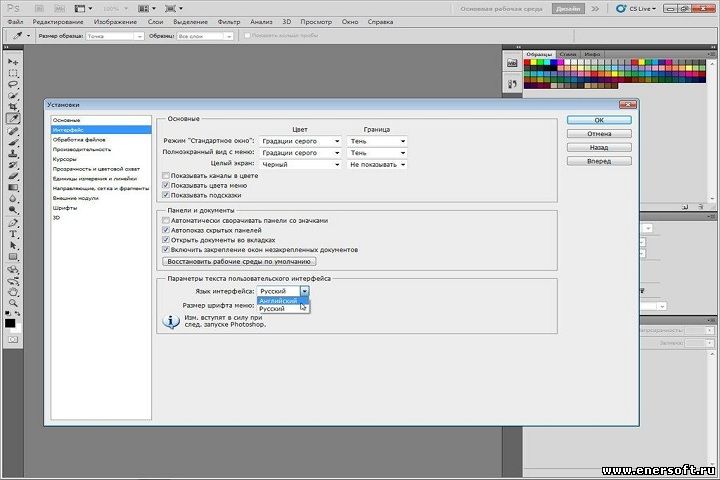720x480 pixels.
Task: Open 'Целый экран' color dropdown showing Черный
Action: 300,164
